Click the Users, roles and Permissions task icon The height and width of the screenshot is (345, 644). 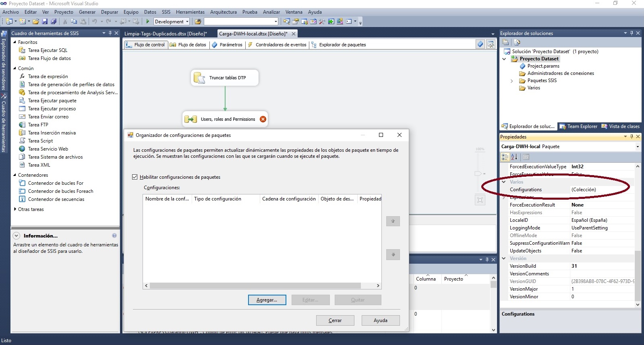tap(191, 119)
